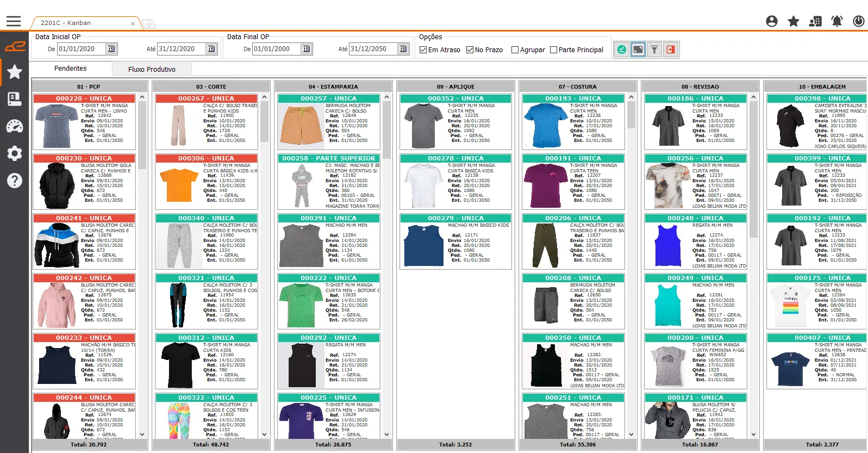
Task: Click the orange app logo in sidebar
Action: pyautogui.click(x=15, y=46)
